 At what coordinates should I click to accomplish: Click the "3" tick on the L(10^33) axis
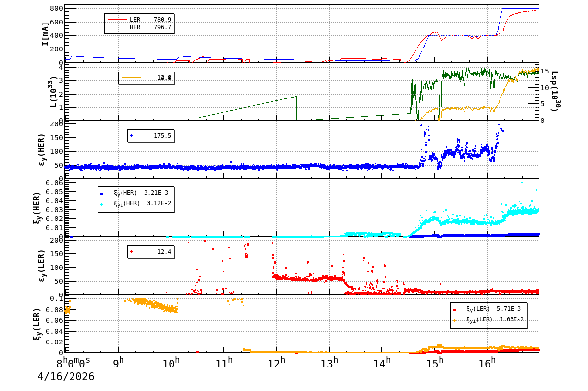(x=61, y=80)
